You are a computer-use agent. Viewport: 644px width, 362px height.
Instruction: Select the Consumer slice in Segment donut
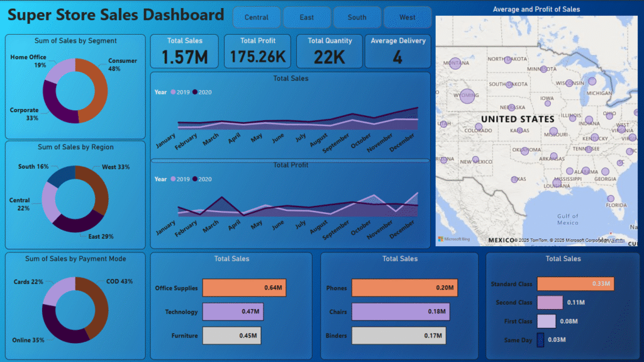[96, 93]
